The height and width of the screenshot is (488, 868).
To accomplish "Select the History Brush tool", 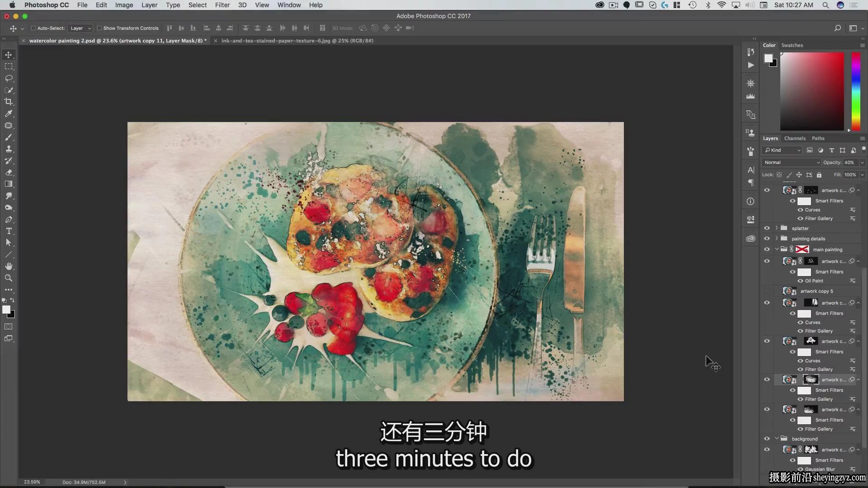I will point(9,160).
